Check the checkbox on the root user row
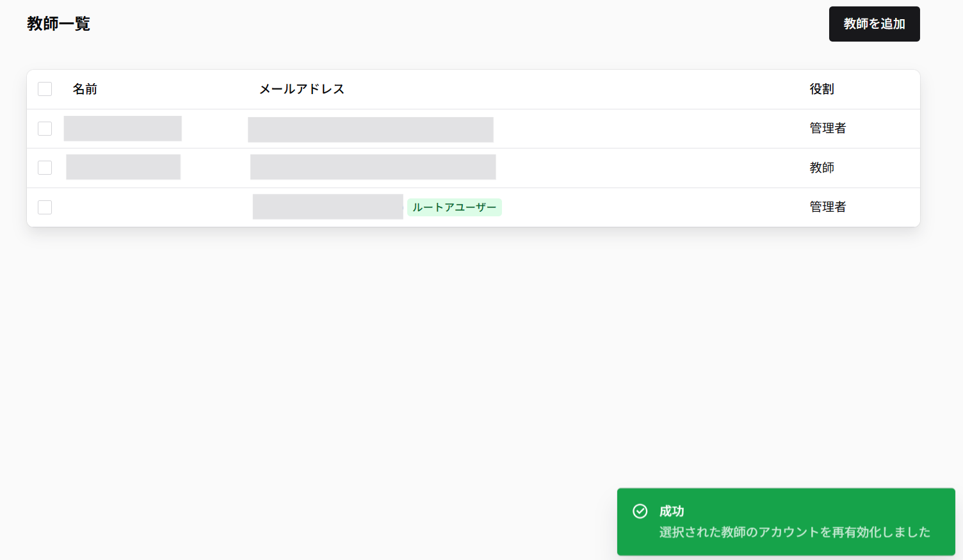The height and width of the screenshot is (560, 963). [44, 207]
